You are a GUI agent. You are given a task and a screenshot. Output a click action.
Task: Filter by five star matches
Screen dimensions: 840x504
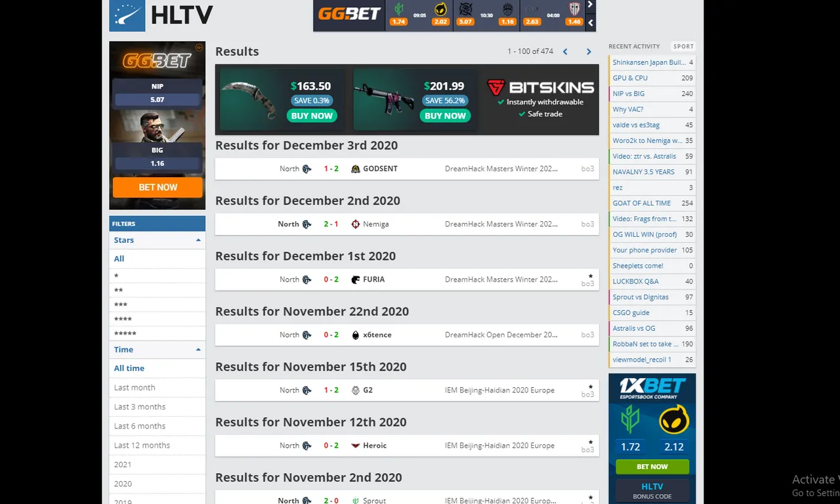157,333
